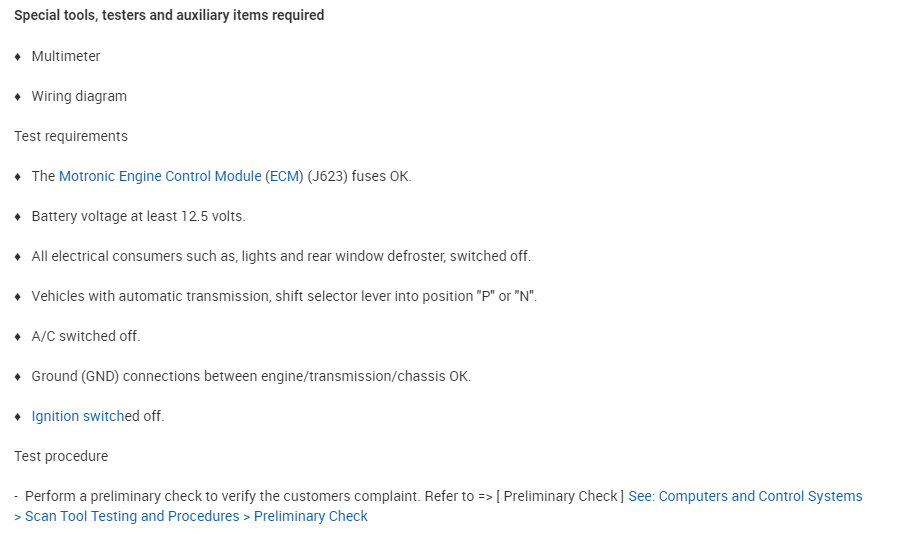Select the Wiring diagram list item
Viewport: 906px width, 534px height.
pos(79,96)
